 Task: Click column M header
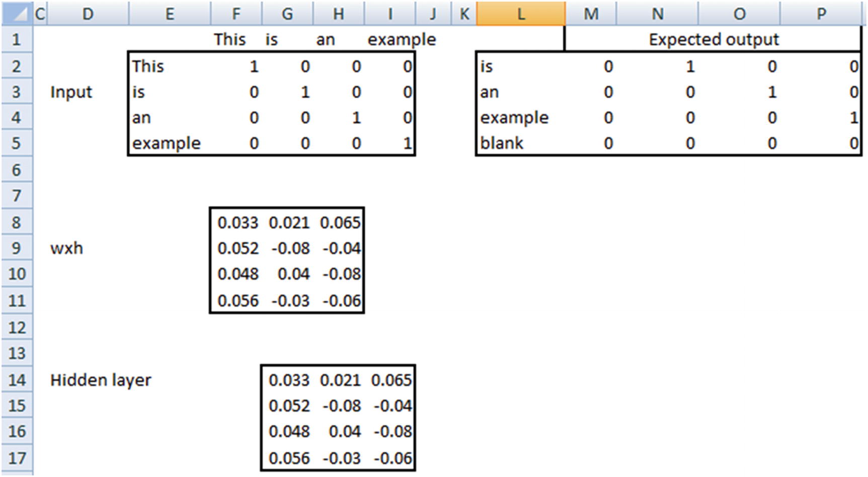coord(591,14)
